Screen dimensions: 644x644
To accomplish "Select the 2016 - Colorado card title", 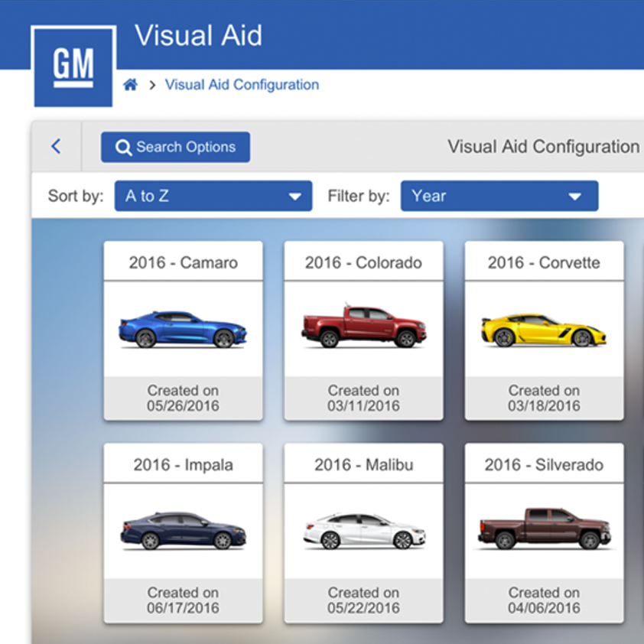I will click(x=363, y=262).
